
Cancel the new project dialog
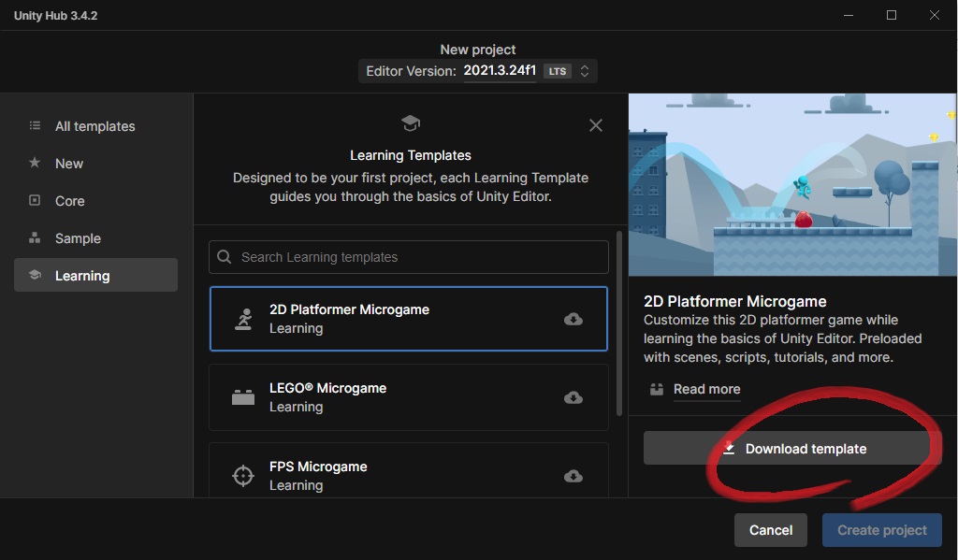771,530
